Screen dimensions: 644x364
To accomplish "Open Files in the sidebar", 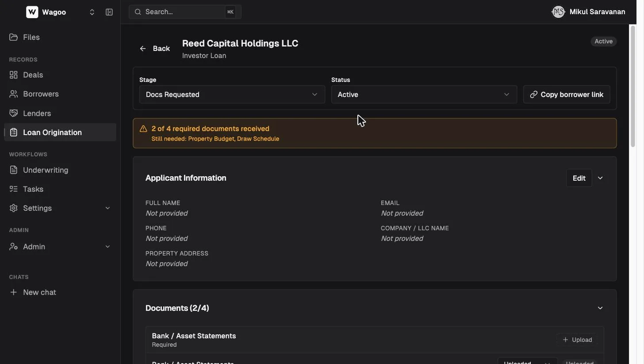I will tap(60, 37).
